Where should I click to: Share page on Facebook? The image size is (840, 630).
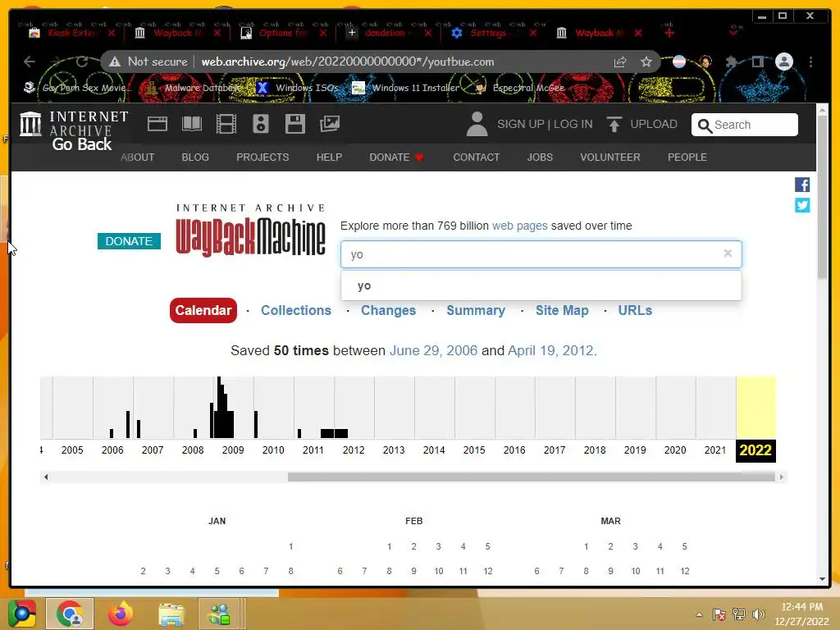click(802, 185)
